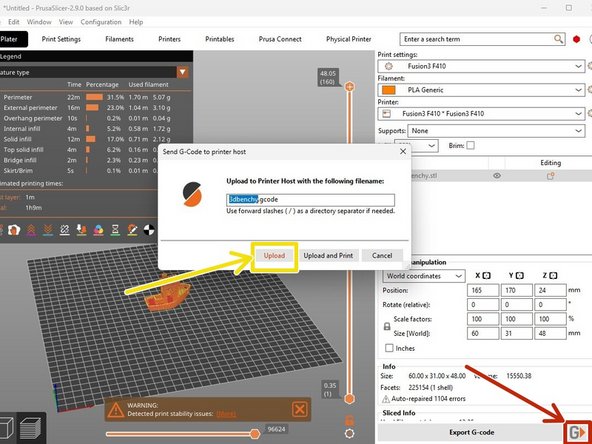Click the horizontal move slider handle
This screenshot has height=444, width=592.
tap(255, 434)
